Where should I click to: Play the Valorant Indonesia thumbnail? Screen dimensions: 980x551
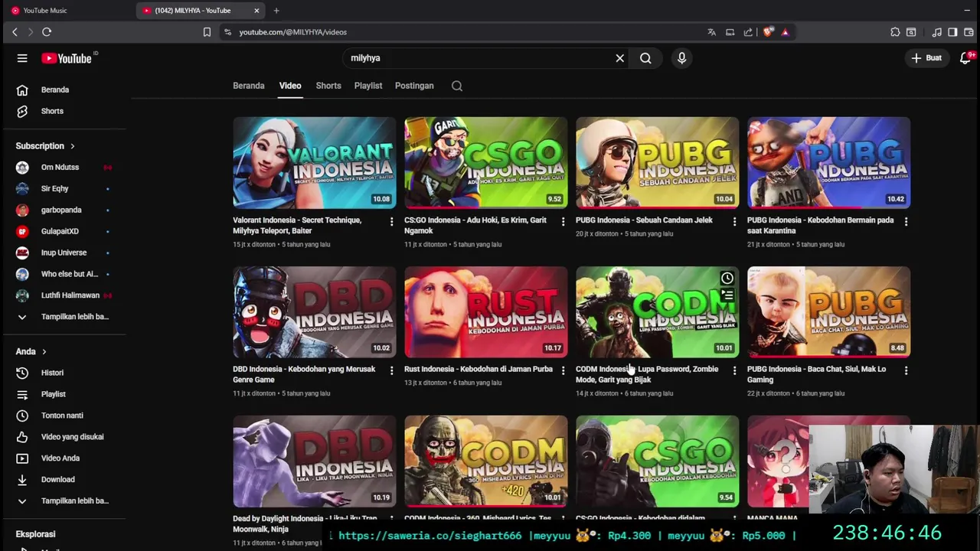point(315,163)
